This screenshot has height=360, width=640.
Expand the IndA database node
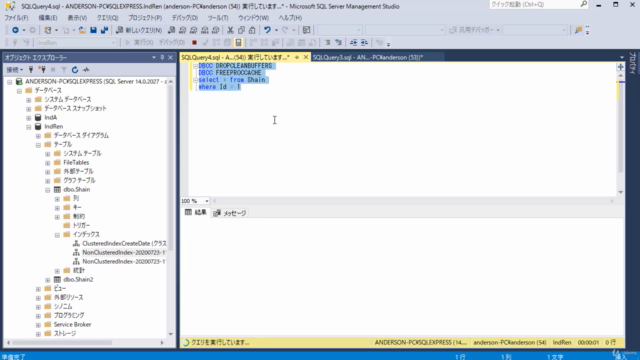coord(29,118)
